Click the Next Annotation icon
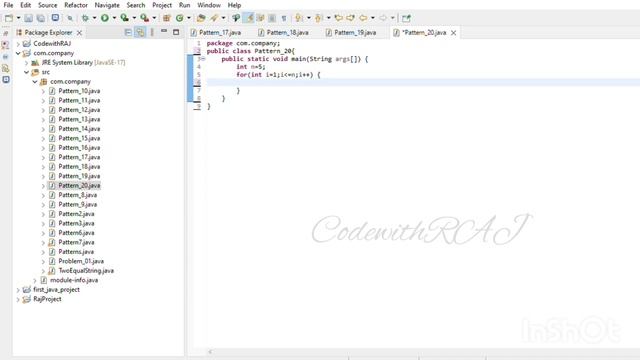This screenshot has height=360, width=640. click(x=299, y=18)
